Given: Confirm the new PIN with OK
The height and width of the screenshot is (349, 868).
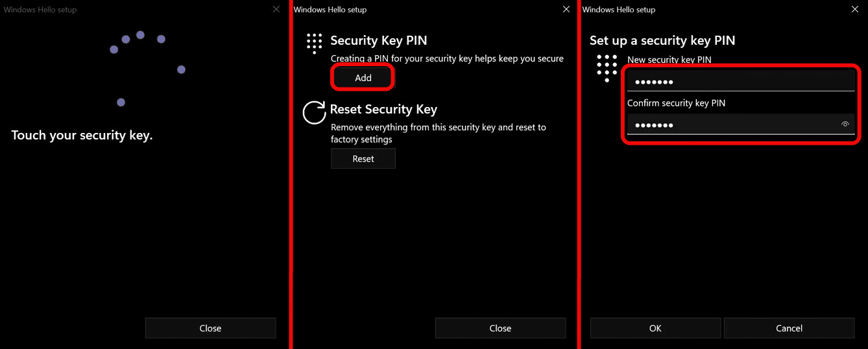Looking at the screenshot, I should [x=655, y=328].
